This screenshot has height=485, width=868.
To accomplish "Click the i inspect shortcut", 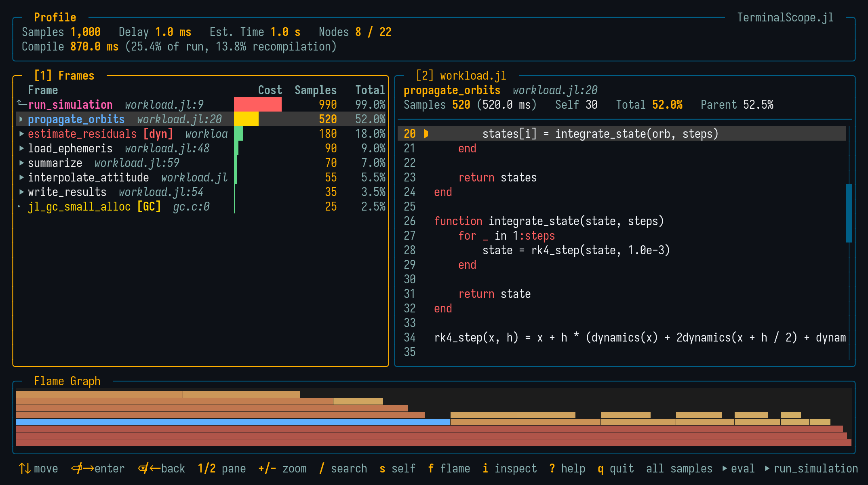I will [x=510, y=468].
